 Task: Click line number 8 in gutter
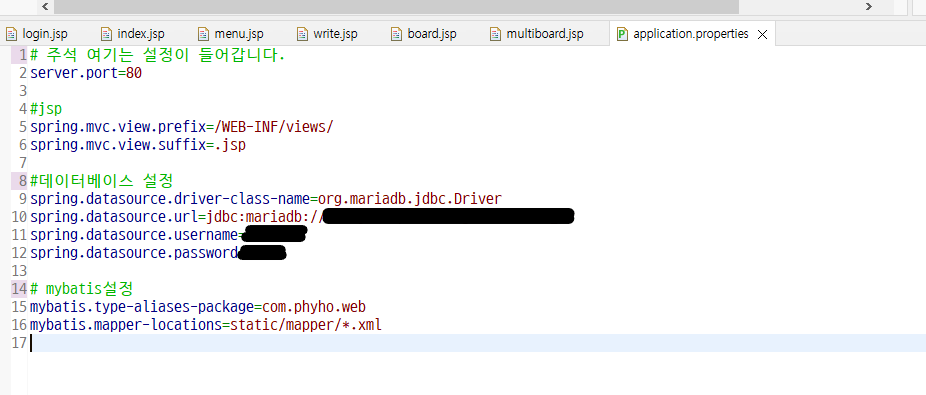pyautogui.click(x=22, y=180)
